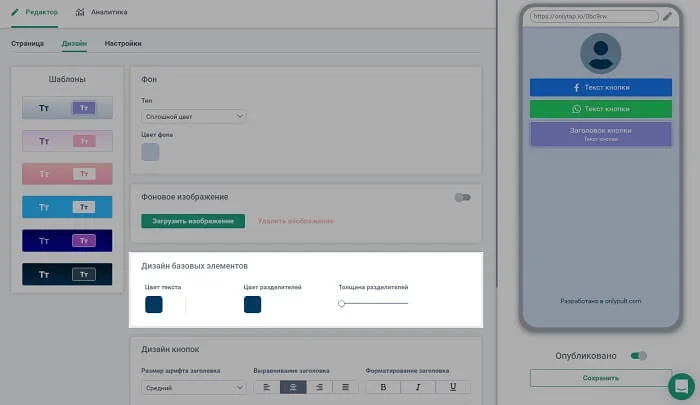The width and height of the screenshot is (700, 405).
Task: Click the Загрузить изображение button
Action: tap(193, 220)
